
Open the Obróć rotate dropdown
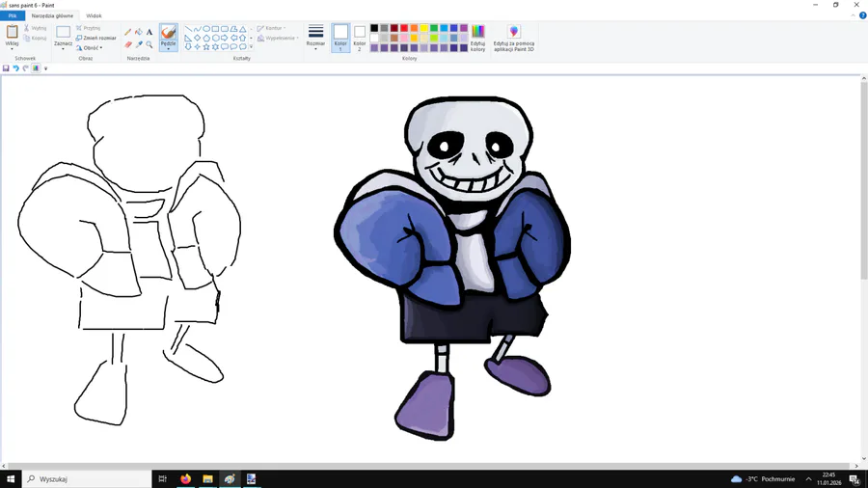pos(89,47)
